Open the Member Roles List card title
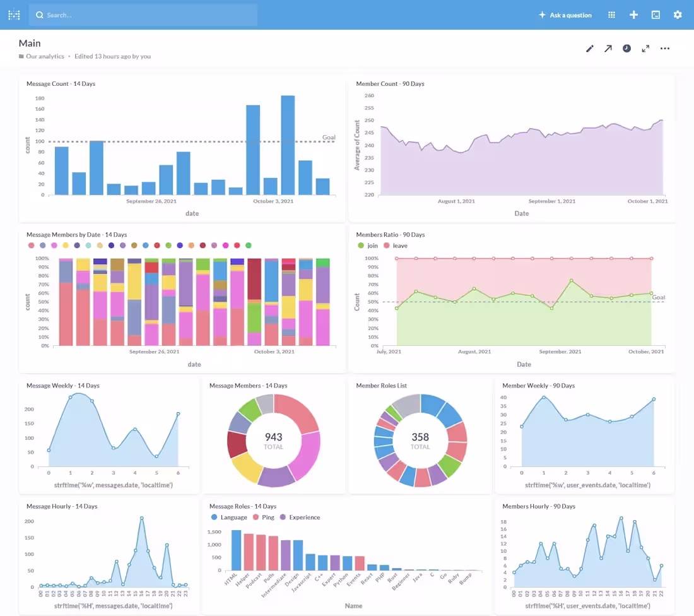This screenshot has height=616, width=694. (381, 386)
